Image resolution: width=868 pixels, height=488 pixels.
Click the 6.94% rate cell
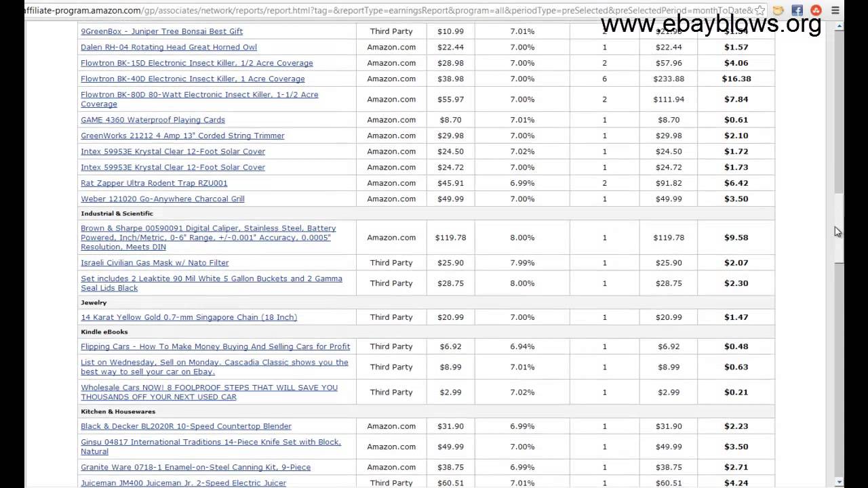coord(522,346)
